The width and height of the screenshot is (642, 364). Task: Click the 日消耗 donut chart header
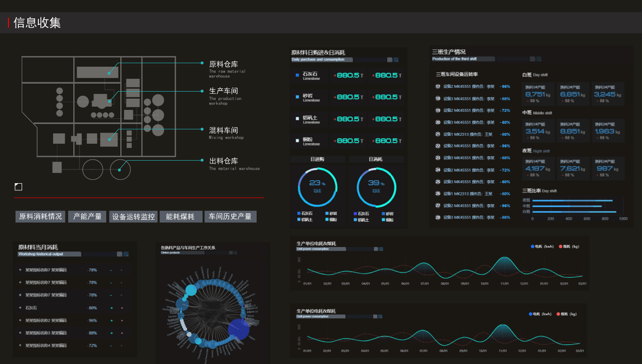(x=376, y=160)
